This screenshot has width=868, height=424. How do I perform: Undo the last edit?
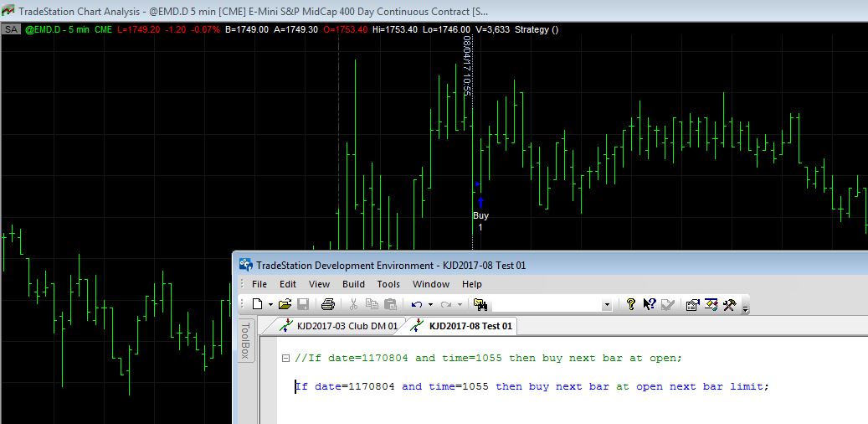click(x=417, y=304)
